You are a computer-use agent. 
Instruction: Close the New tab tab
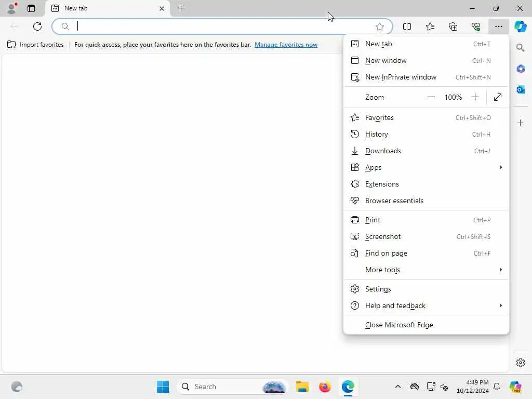click(162, 8)
